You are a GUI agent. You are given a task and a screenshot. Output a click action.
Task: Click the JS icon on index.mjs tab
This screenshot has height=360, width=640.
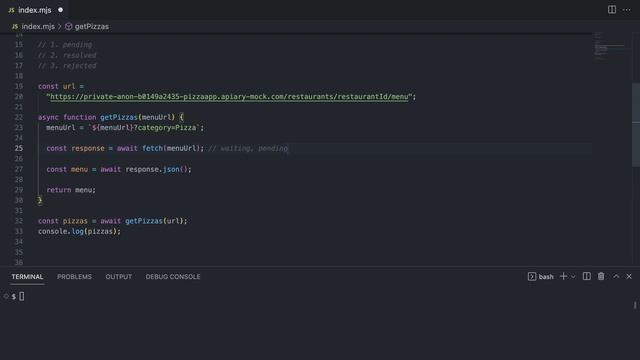click(x=11, y=10)
